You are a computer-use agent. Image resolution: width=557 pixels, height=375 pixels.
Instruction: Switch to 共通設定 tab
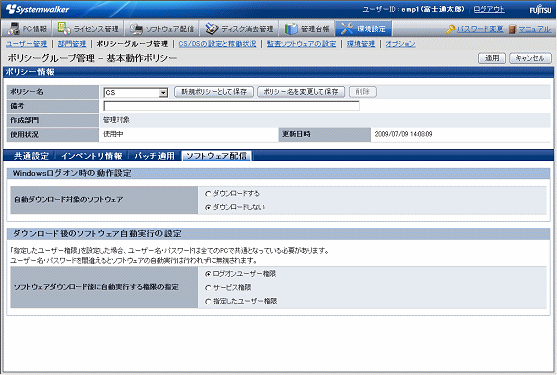pyautogui.click(x=31, y=156)
